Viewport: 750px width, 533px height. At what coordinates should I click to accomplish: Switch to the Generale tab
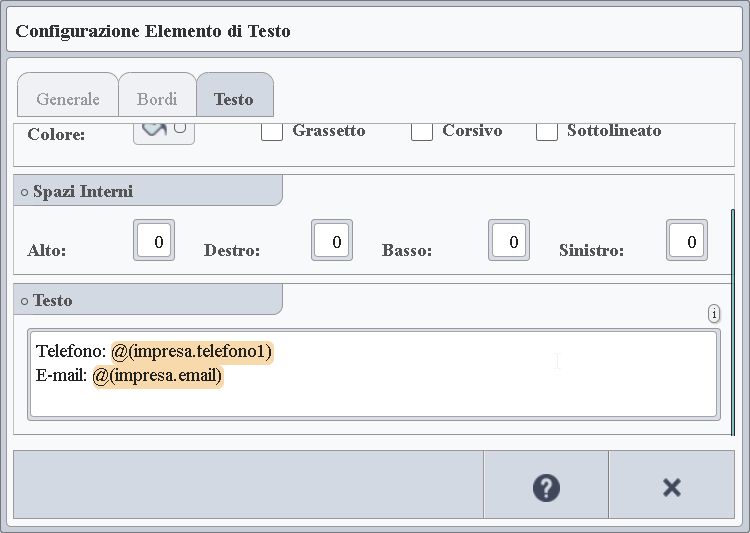click(x=68, y=95)
